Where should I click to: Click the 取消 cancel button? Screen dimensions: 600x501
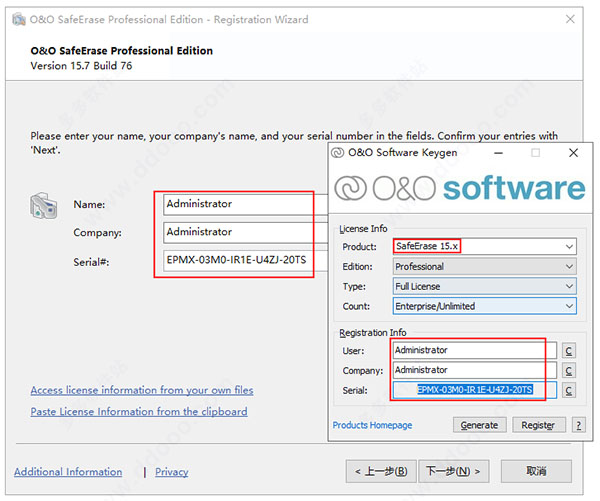coord(536,471)
